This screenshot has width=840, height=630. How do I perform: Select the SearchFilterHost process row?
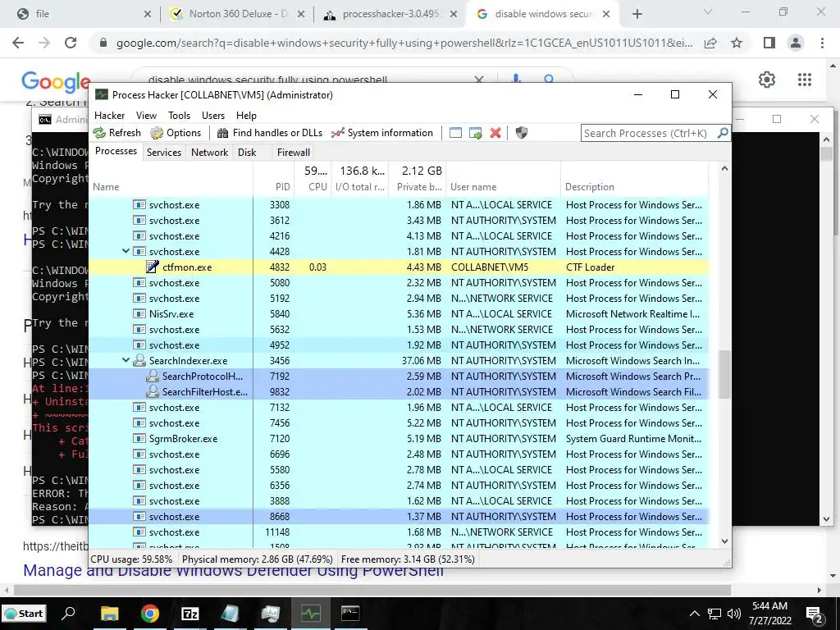pyautogui.click(x=399, y=391)
